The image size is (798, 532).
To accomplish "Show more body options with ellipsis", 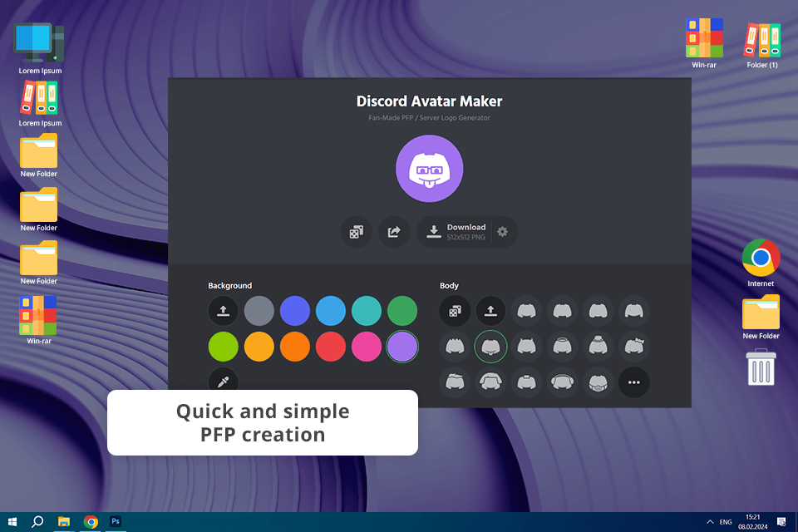I will click(634, 382).
